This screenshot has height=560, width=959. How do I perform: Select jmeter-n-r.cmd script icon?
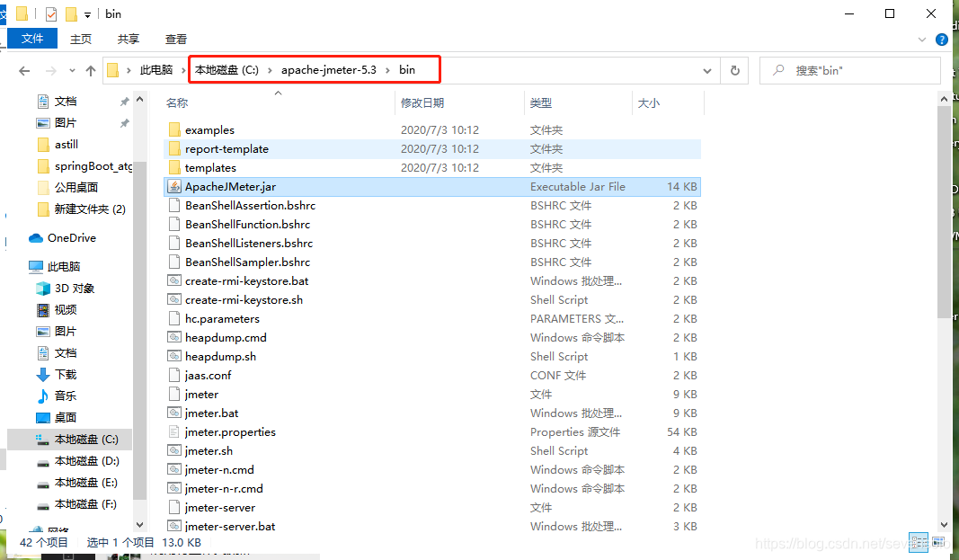174,489
